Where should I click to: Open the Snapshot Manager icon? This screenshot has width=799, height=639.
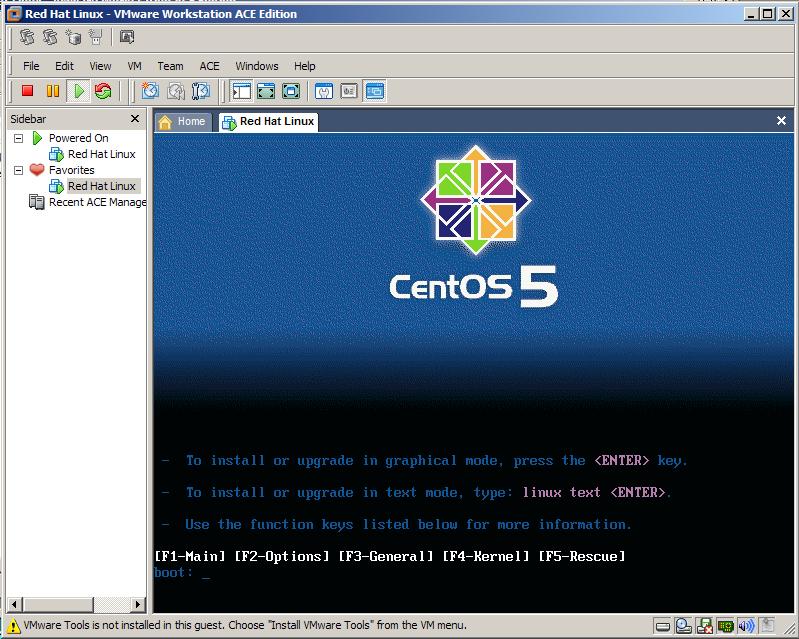coord(201,91)
